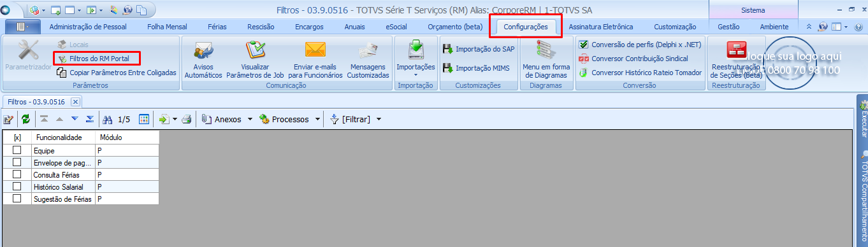
Task: Check the Histórico Salarial row checkbox
Action: pos(17,187)
